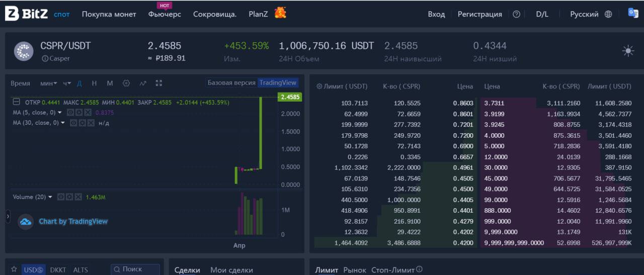Screen dimensions: 644x275
Task: Open Фьючерс menu item
Action: pyautogui.click(x=165, y=14)
